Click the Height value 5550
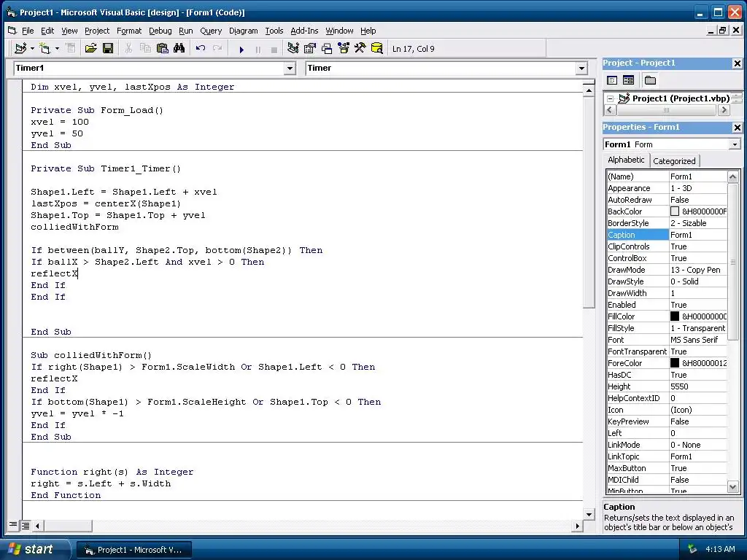 679,386
